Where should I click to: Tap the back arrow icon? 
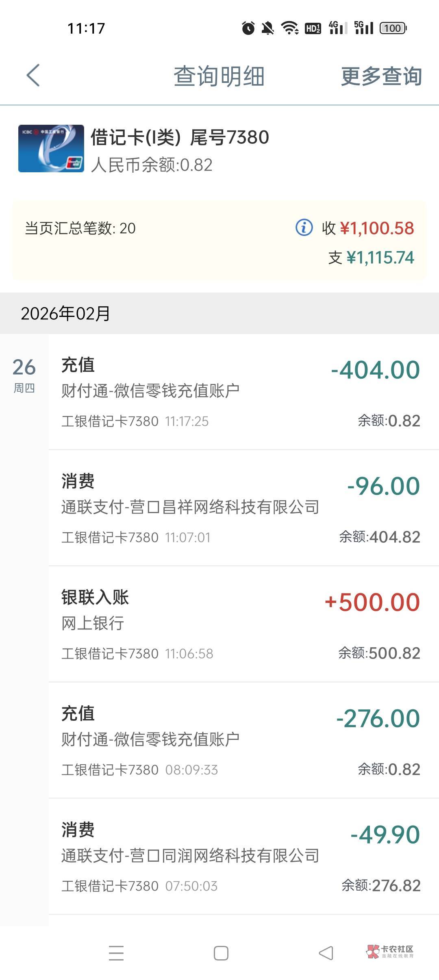tap(33, 76)
